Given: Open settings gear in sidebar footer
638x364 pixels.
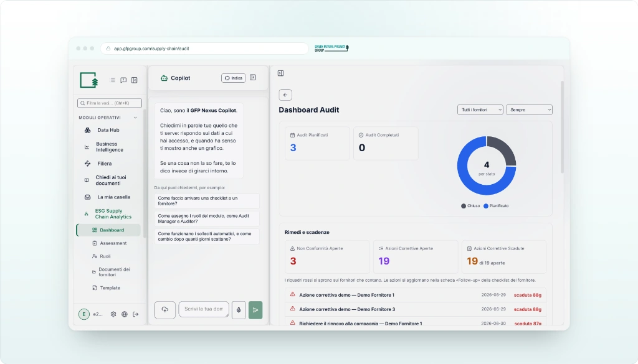Looking at the screenshot, I should coord(113,314).
